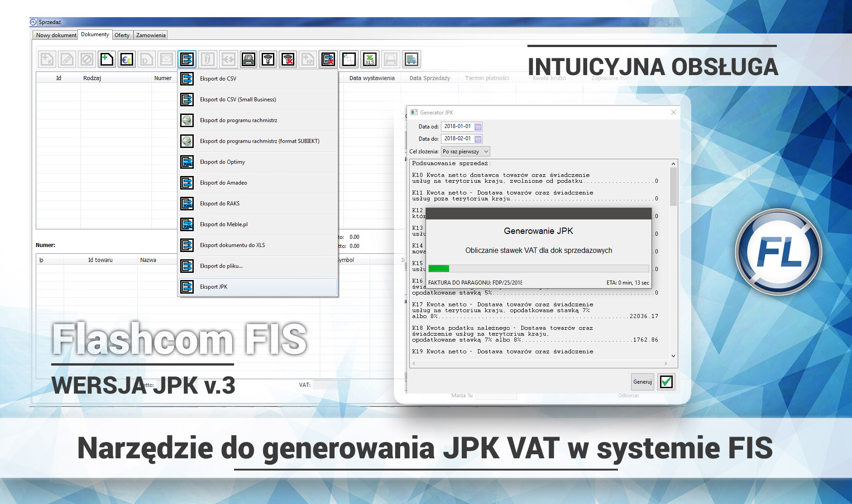Click the export icon with red X
The width and height of the screenshot is (852, 504).
coord(328,59)
